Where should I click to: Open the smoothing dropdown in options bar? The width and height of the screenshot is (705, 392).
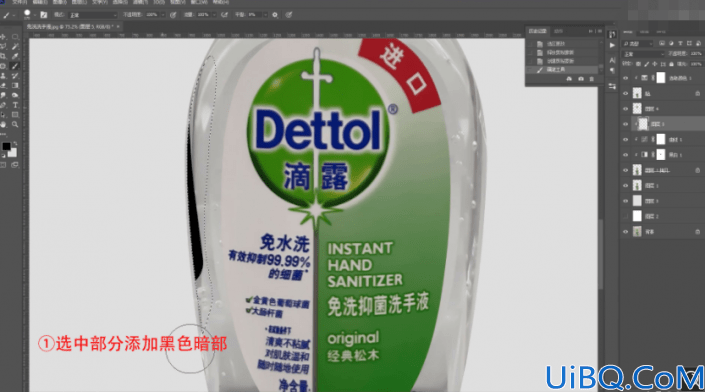coord(265,15)
